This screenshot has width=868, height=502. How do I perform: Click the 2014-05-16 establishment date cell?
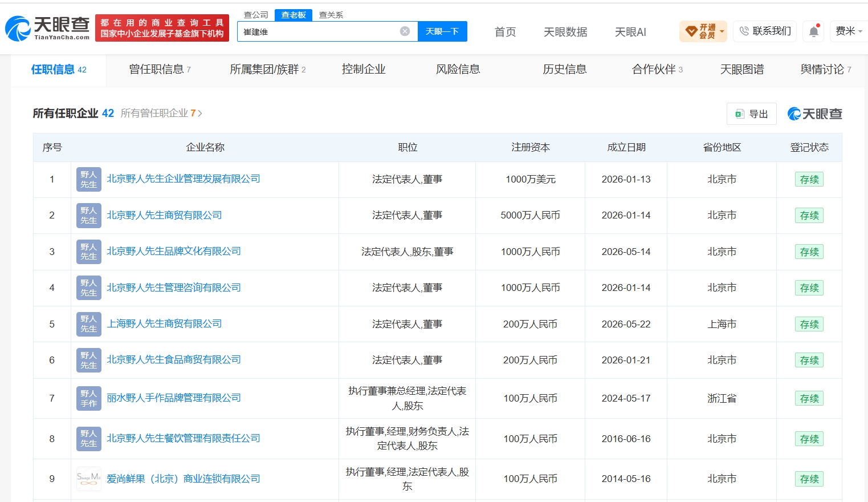pos(626,479)
